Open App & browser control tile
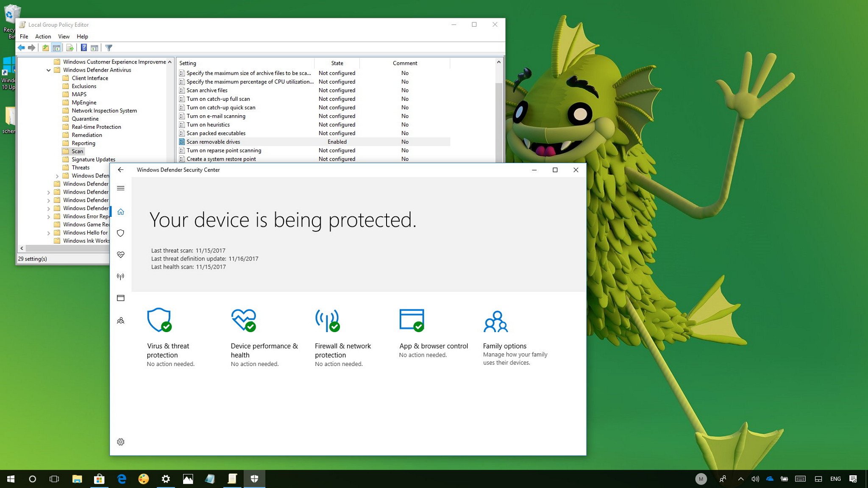Viewport: 868px width, 488px height. coord(434,334)
